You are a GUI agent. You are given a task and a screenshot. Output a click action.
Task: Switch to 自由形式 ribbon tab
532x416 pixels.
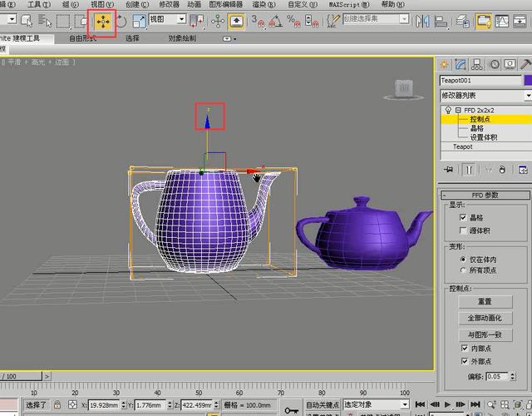[82, 38]
